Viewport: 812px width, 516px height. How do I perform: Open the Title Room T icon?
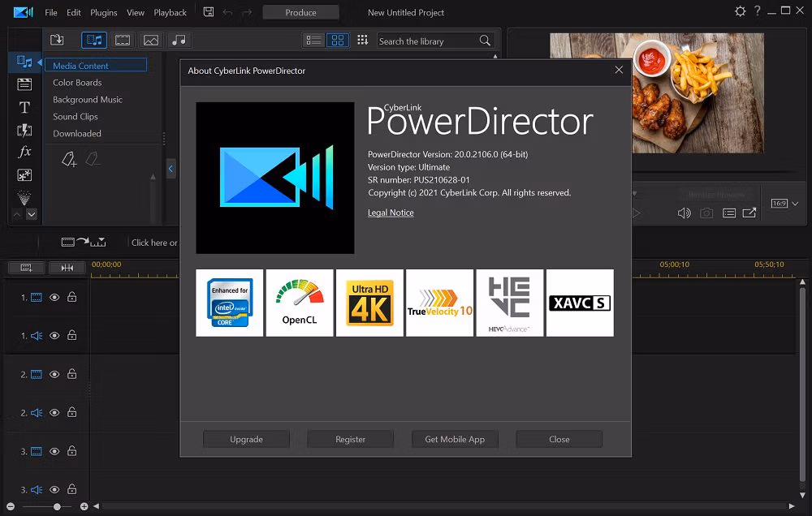(x=24, y=107)
